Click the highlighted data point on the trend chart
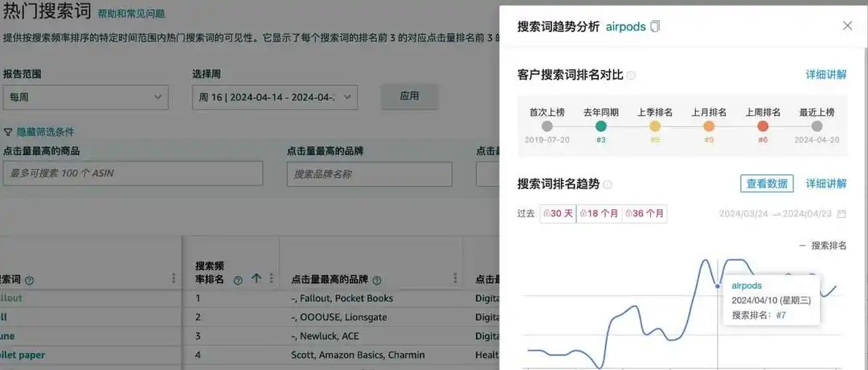The image size is (868, 370). (718, 286)
